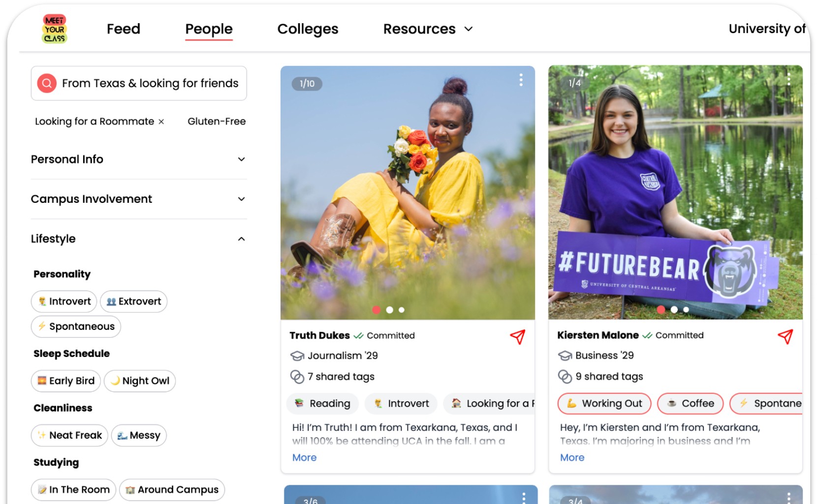
Task: Select the third photo dot on Truth Dukes photo
Action: coord(402,310)
